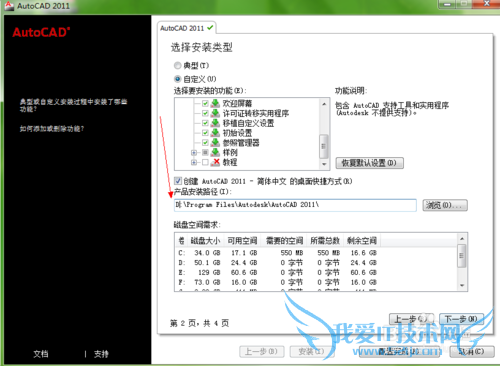Click the D: drive row label
Viewport: 500px width, 366px height.
point(182,263)
